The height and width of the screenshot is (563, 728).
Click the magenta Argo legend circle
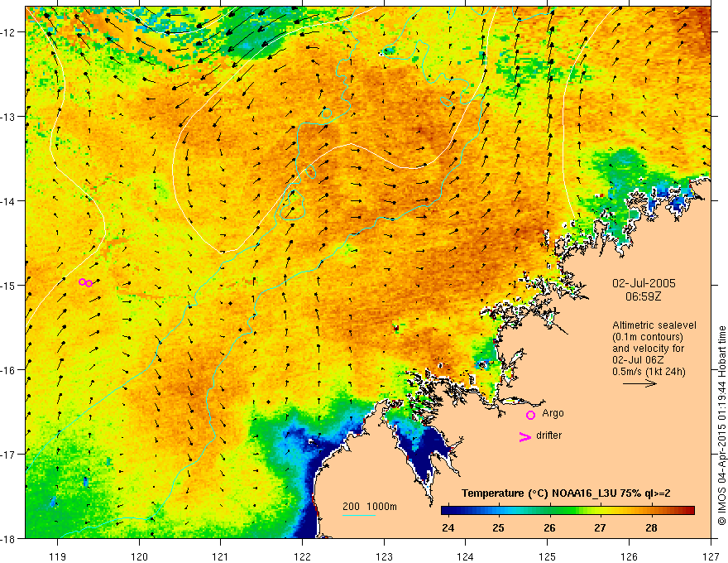530,415
